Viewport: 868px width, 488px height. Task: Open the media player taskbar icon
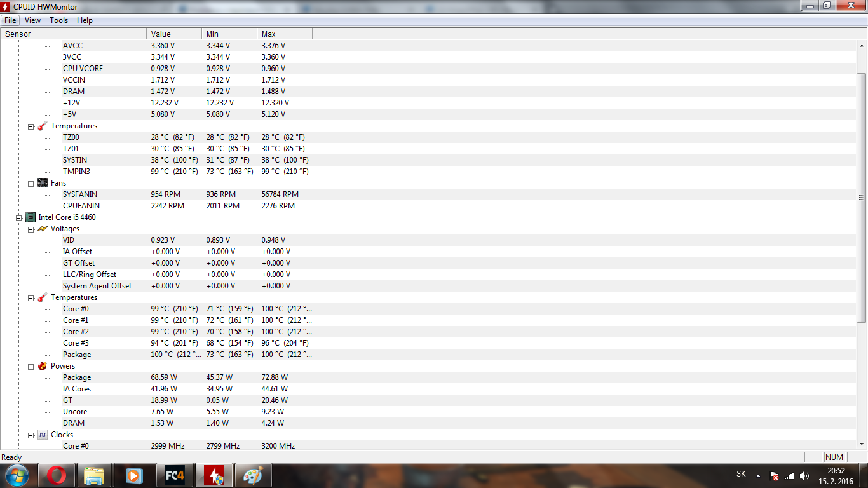click(134, 475)
